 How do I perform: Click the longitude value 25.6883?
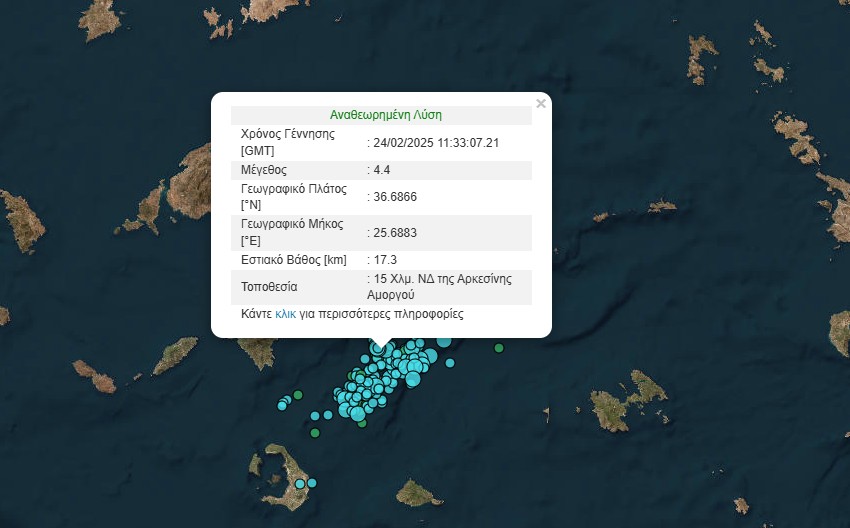(x=394, y=233)
